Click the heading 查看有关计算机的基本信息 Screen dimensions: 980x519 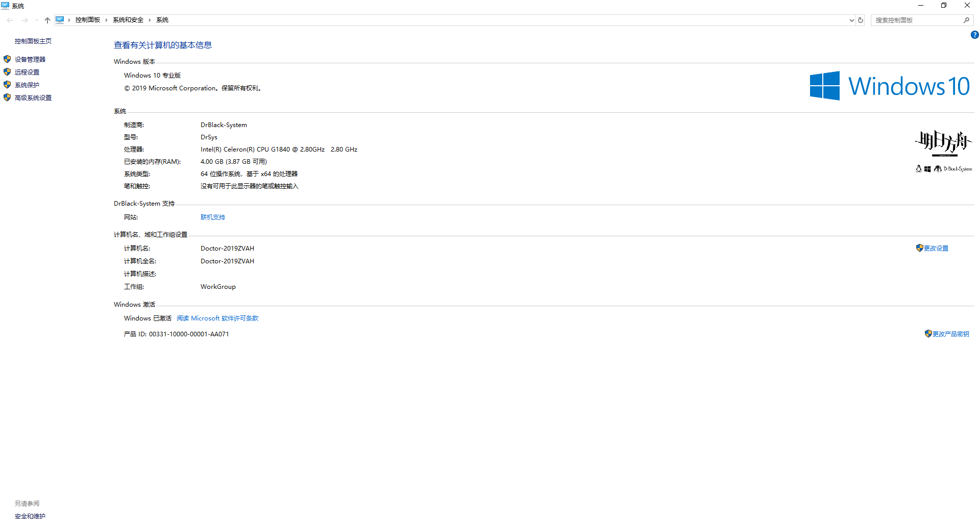(163, 45)
